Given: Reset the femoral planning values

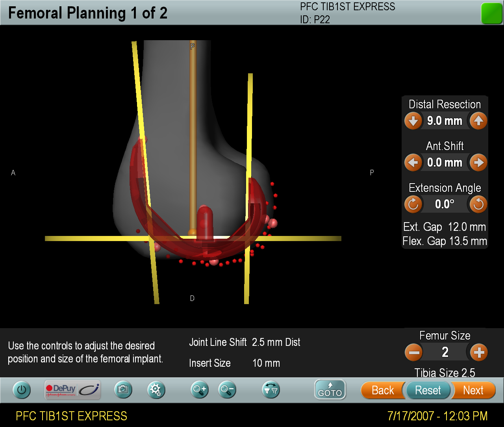Looking at the screenshot, I should [x=428, y=390].
